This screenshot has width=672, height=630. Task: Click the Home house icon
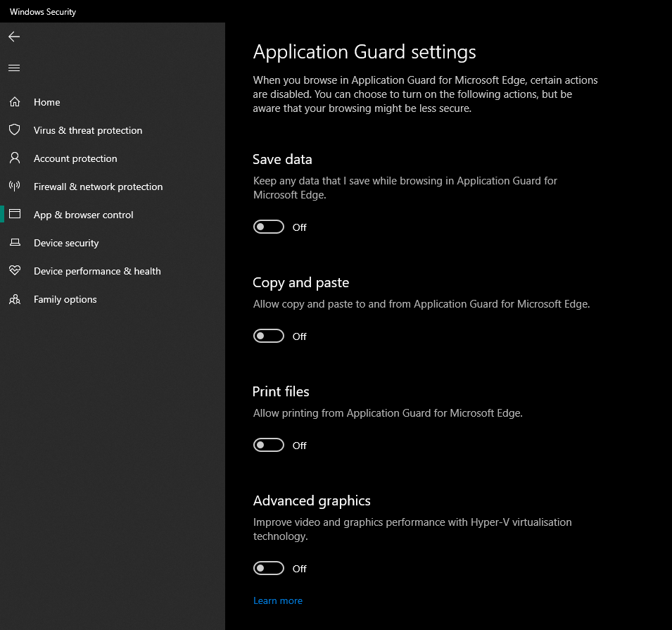point(14,102)
